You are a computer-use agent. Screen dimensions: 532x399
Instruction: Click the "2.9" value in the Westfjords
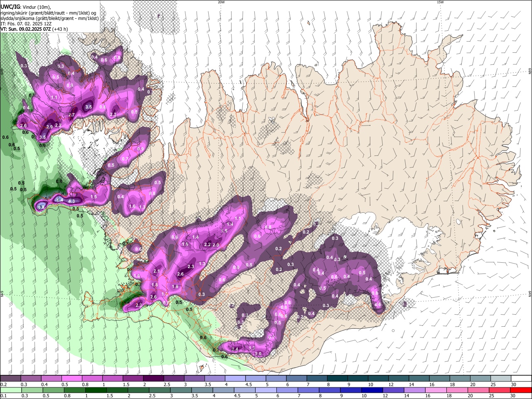49,127
